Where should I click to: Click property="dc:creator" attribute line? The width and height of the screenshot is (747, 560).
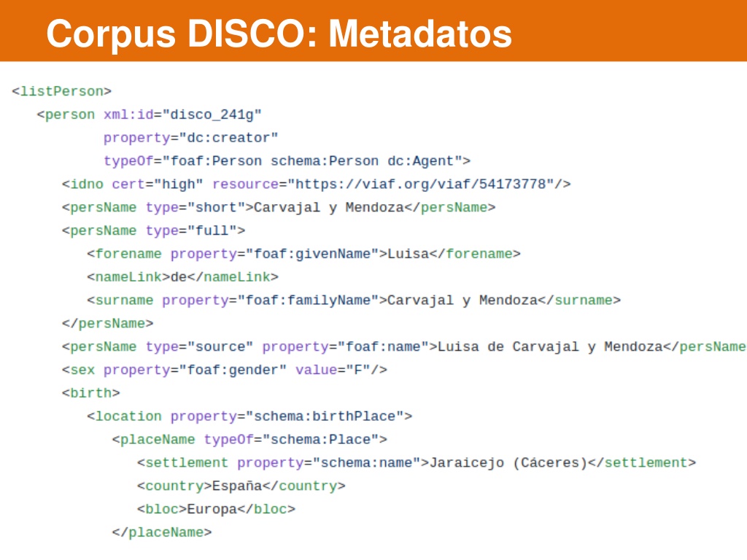(190, 138)
